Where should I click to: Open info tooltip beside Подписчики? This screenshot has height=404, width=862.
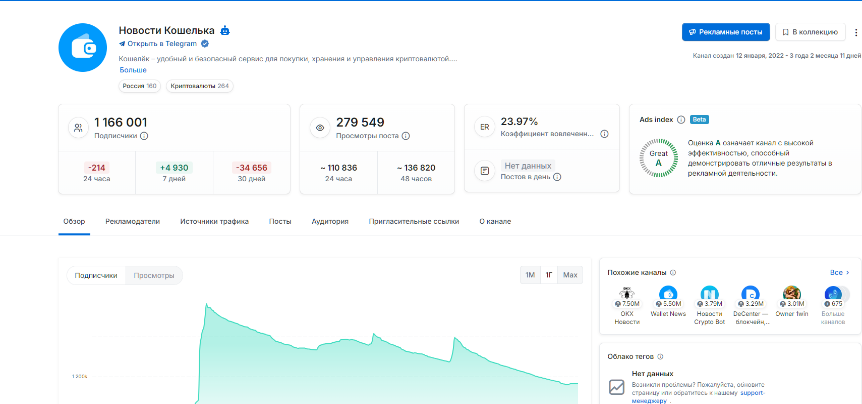click(143, 136)
